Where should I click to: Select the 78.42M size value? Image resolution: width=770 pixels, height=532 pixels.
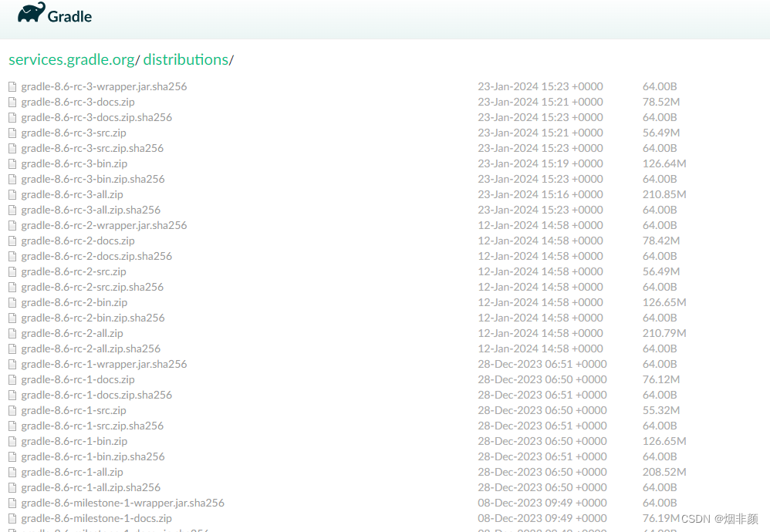[661, 241]
